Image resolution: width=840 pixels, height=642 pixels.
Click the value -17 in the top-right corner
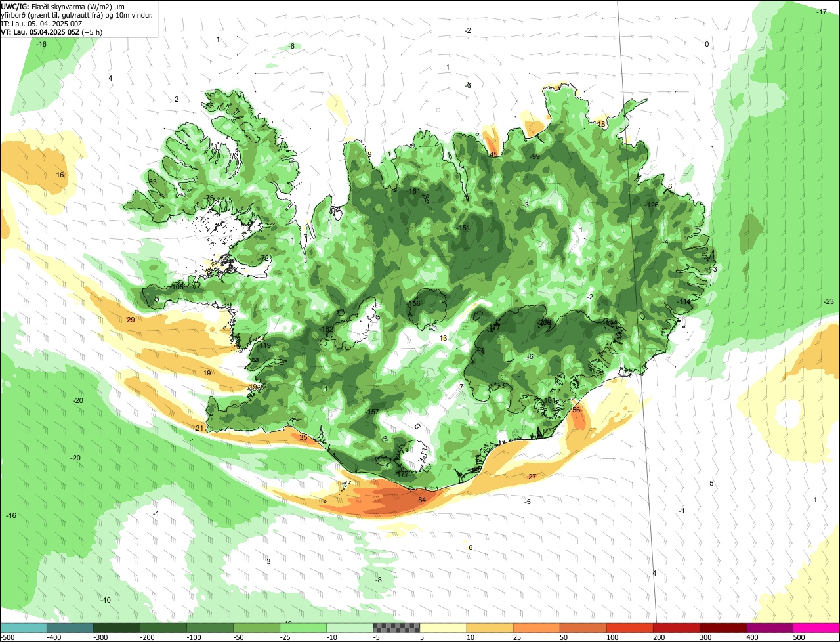click(x=821, y=12)
